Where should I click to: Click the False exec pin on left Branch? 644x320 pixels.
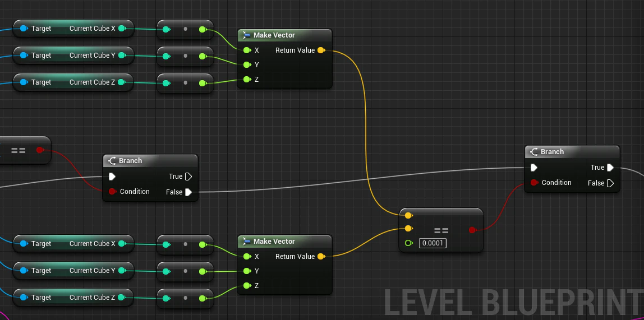pyautogui.click(x=188, y=192)
